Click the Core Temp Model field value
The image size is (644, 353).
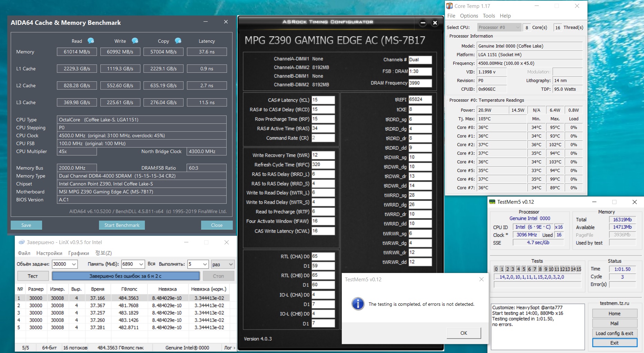point(530,46)
